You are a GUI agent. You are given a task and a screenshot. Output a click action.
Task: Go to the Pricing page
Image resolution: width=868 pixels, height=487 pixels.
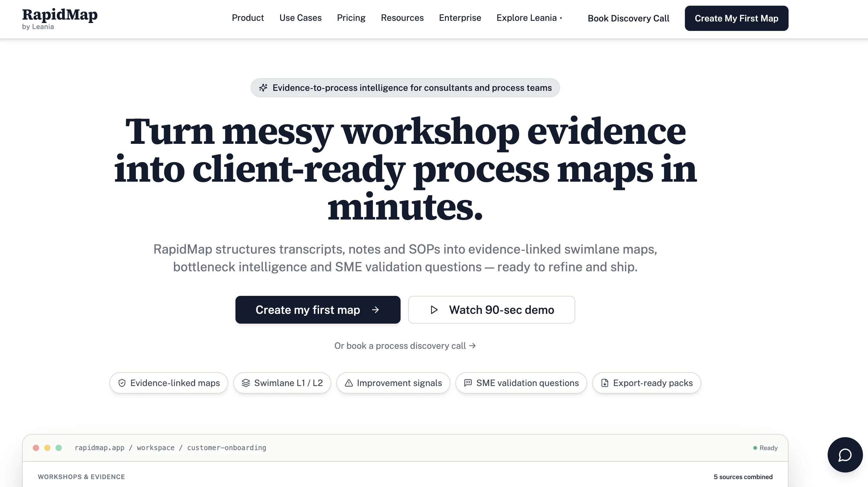tap(351, 18)
